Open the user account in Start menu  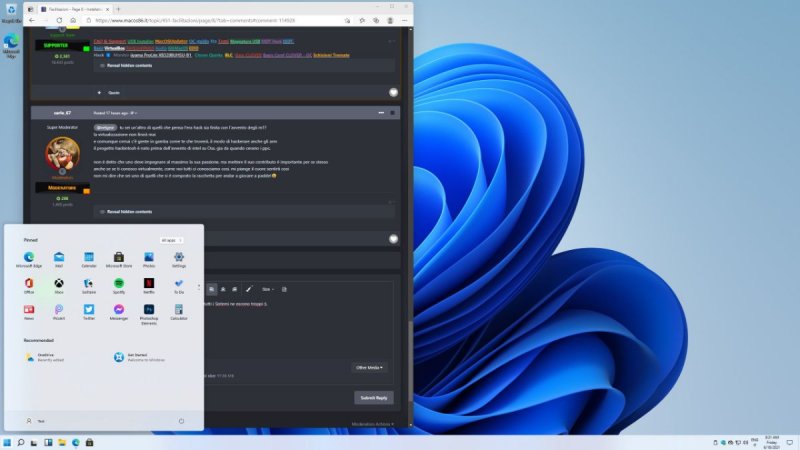(x=35, y=421)
